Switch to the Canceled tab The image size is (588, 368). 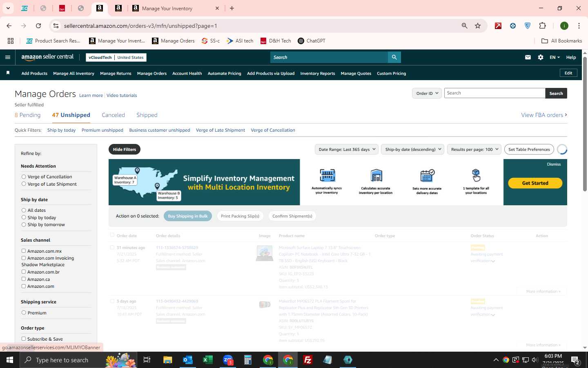(113, 115)
